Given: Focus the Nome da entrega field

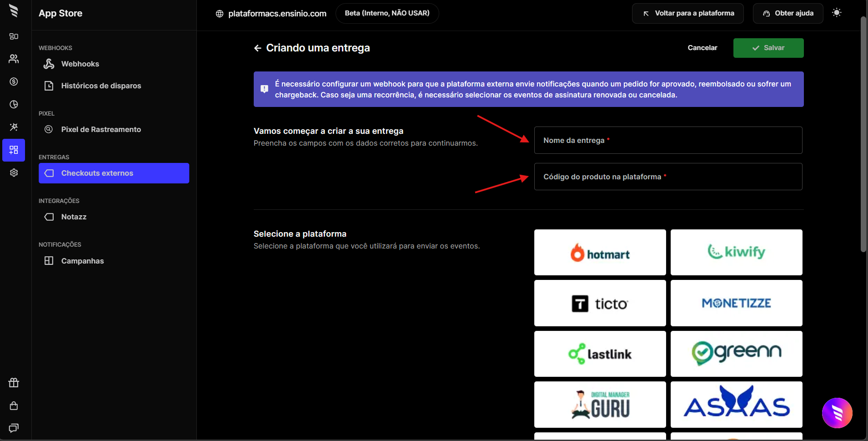Looking at the screenshot, I should pyautogui.click(x=667, y=140).
